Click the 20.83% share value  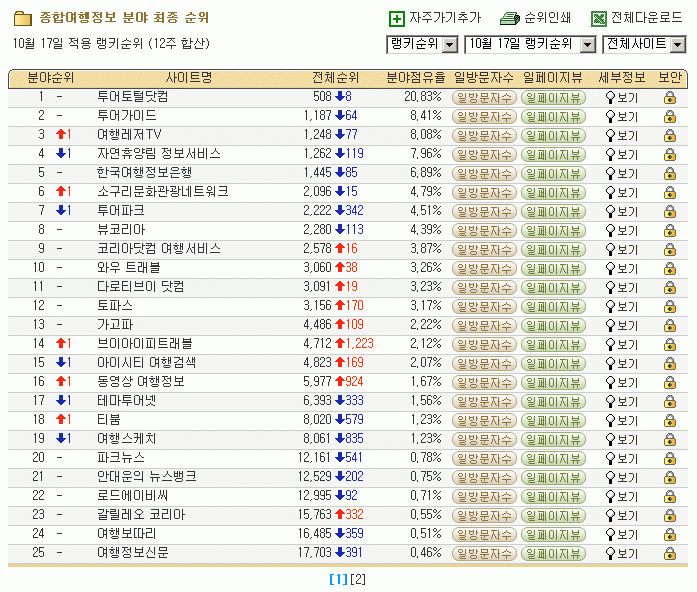[423, 96]
